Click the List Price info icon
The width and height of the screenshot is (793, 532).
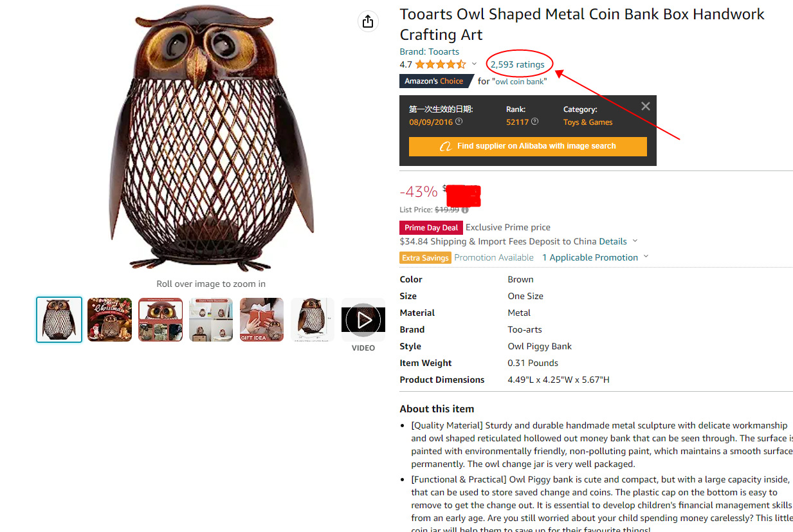point(464,210)
